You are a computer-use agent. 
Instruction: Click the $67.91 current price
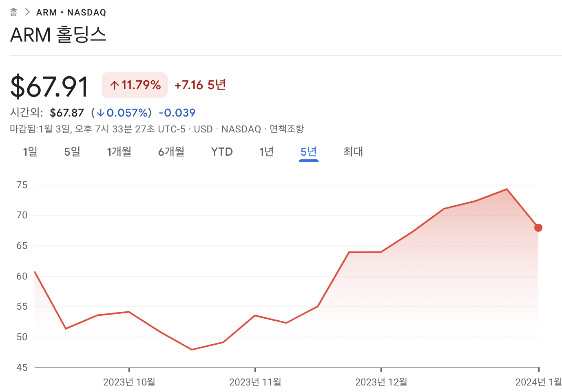coord(49,85)
